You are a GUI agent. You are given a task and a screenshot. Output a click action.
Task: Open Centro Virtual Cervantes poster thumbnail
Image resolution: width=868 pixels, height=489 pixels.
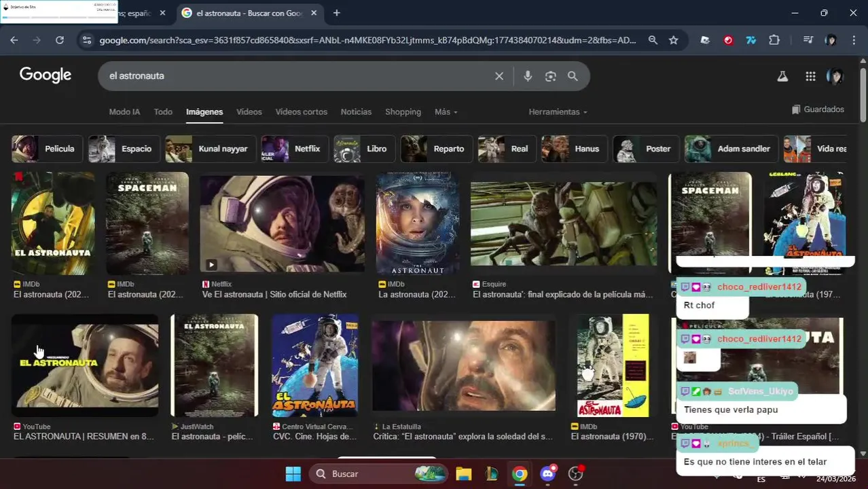pyautogui.click(x=314, y=366)
